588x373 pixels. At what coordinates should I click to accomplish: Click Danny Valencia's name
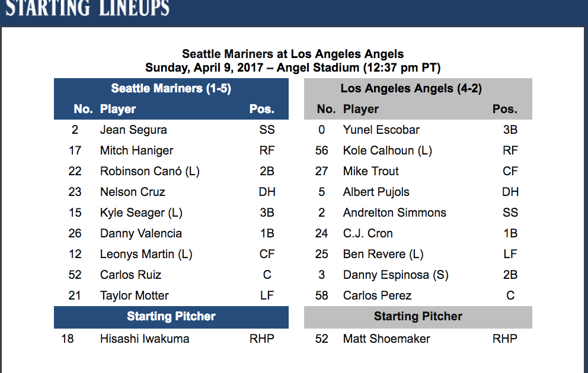click(x=140, y=233)
